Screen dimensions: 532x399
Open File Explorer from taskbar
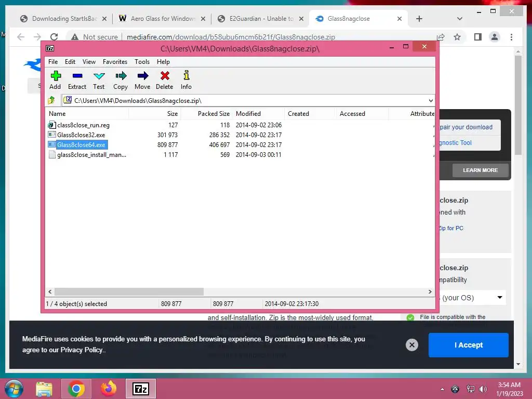44,389
